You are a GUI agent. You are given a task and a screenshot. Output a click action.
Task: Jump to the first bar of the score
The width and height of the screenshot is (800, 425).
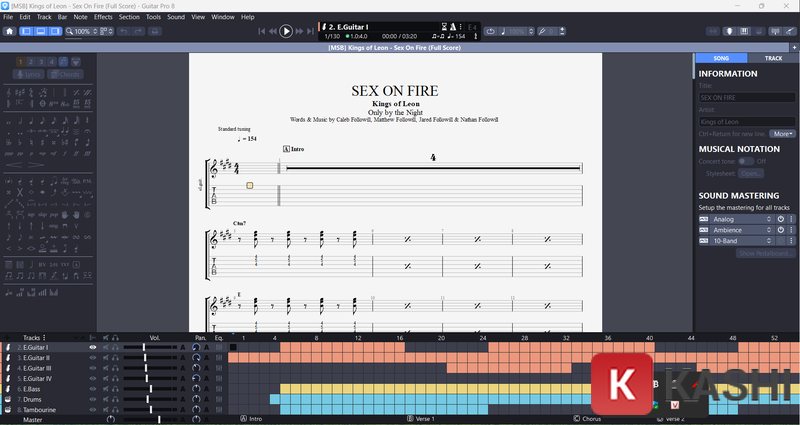[x=261, y=31]
